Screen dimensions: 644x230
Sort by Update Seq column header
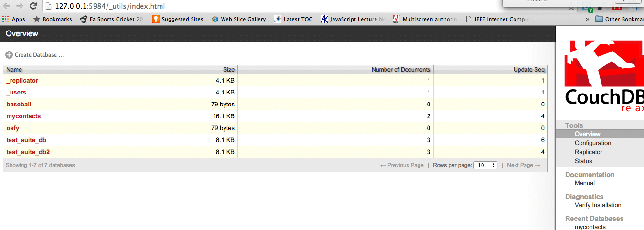pos(491,70)
